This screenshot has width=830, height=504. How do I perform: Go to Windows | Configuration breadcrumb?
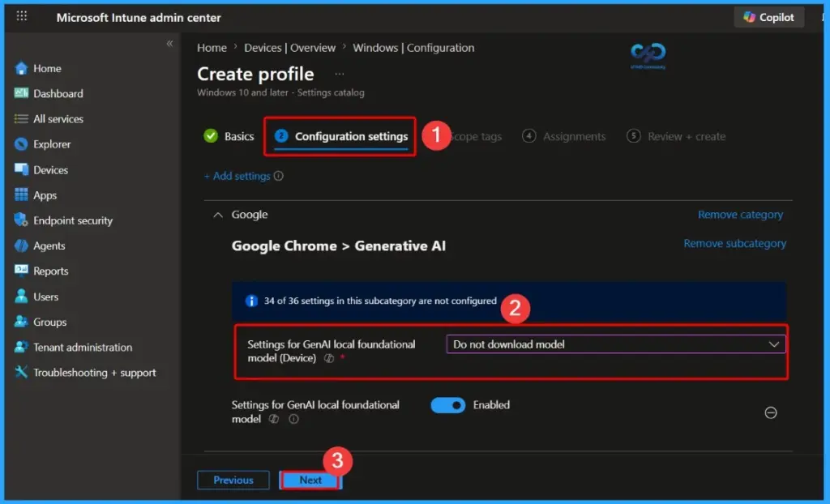point(413,48)
